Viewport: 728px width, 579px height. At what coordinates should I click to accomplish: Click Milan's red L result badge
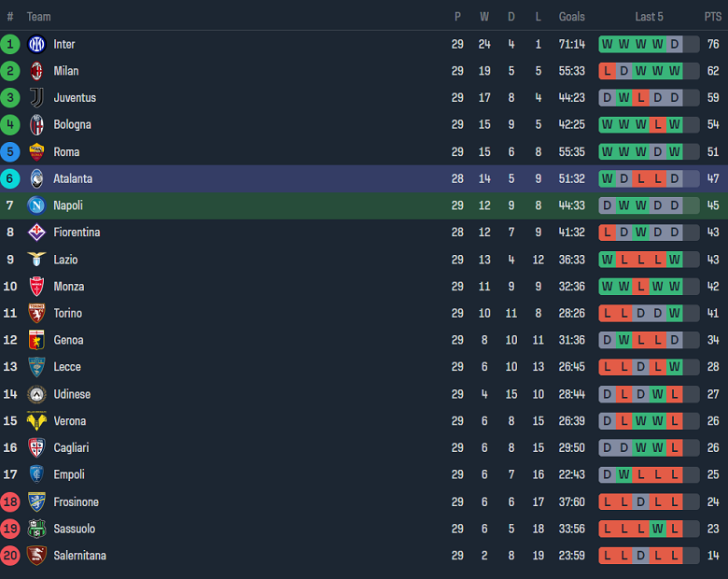click(607, 71)
